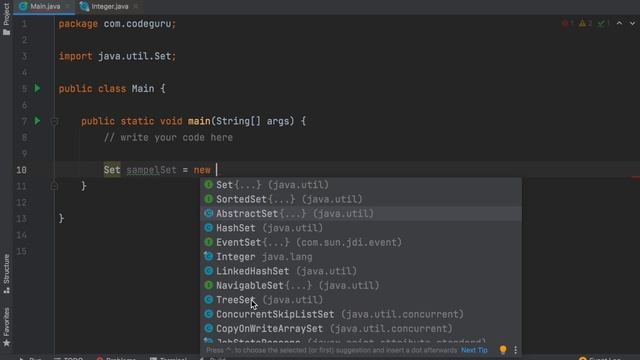
Task: Click the class icon beside TreeSet
Action: click(x=209, y=300)
